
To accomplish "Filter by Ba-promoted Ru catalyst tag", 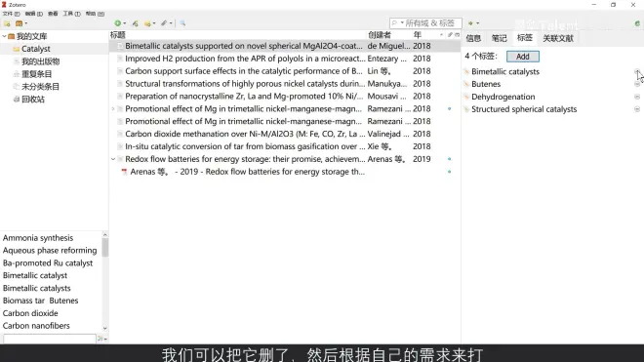I will 48,263.
